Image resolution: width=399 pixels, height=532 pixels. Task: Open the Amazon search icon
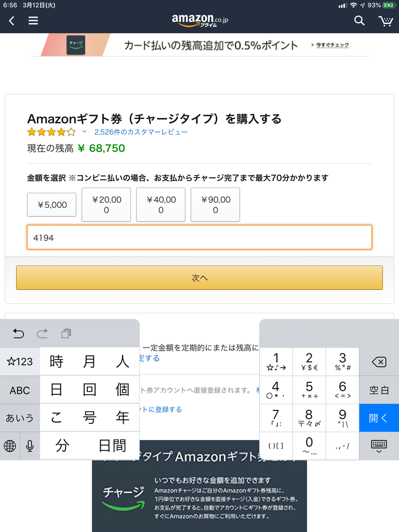360,21
